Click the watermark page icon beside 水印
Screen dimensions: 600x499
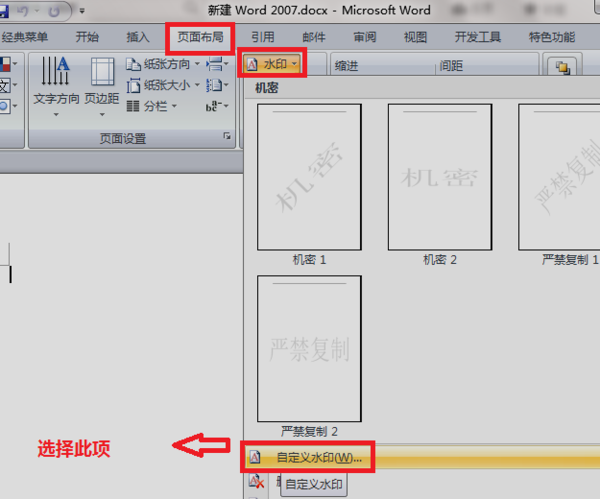click(252, 64)
